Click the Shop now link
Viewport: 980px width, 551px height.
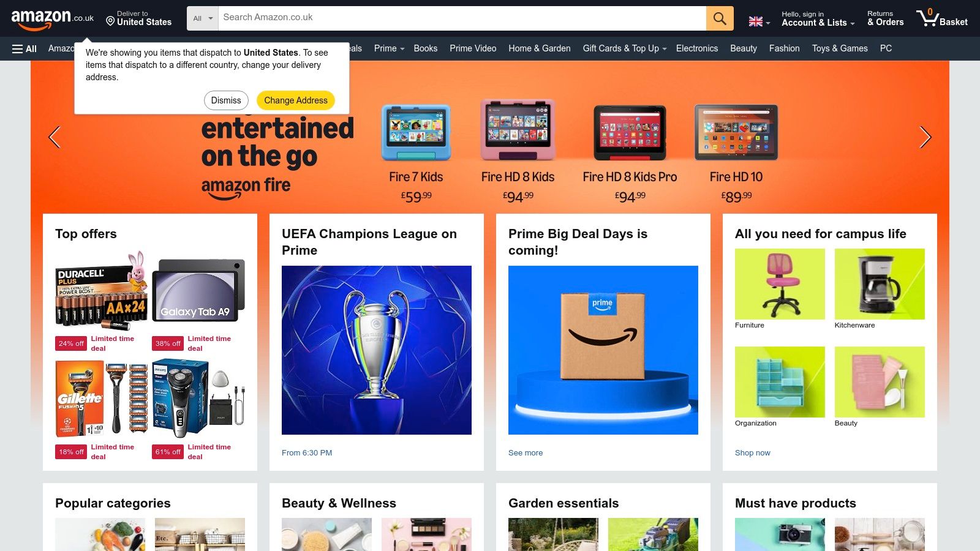pos(753,453)
